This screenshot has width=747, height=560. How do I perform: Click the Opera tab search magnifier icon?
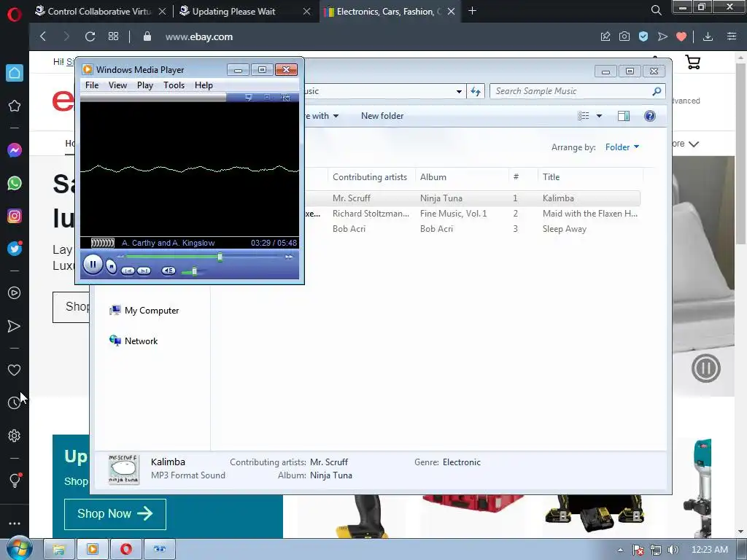click(656, 10)
